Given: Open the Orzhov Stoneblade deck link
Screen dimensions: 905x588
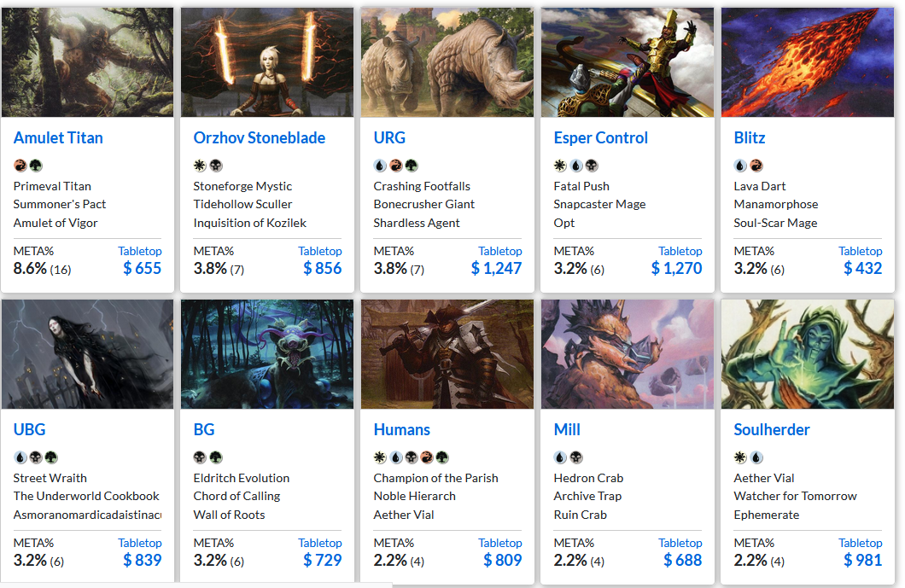Looking at the screenshot, I should (x=259, y=137).
